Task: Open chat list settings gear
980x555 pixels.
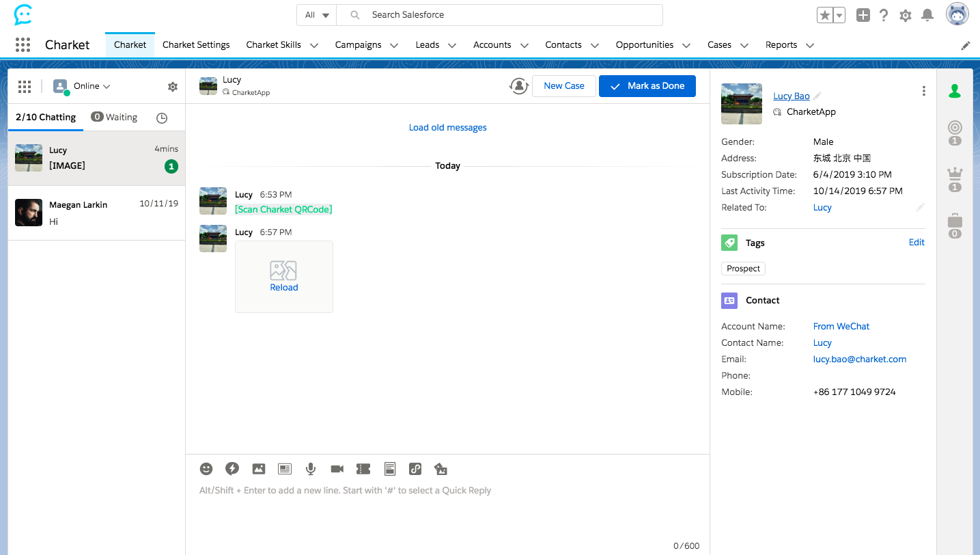Action: 173,87
